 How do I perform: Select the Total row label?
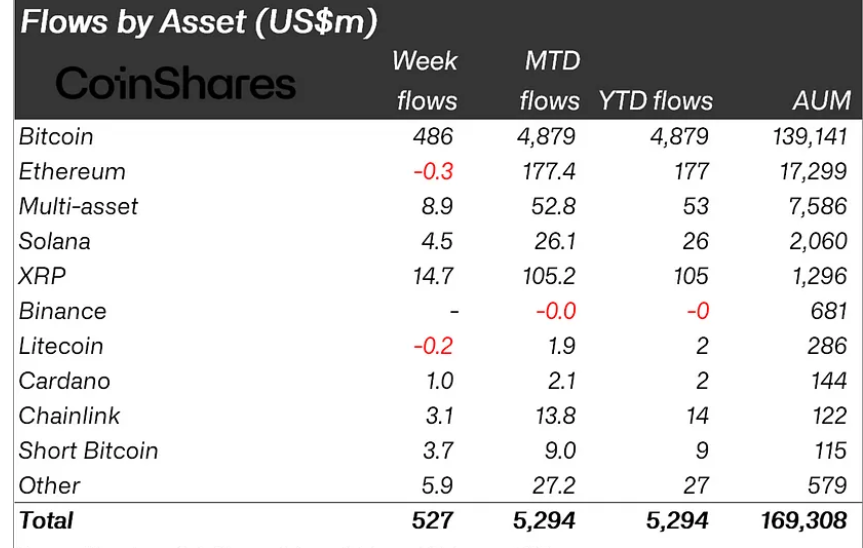[x=46, y=521]
